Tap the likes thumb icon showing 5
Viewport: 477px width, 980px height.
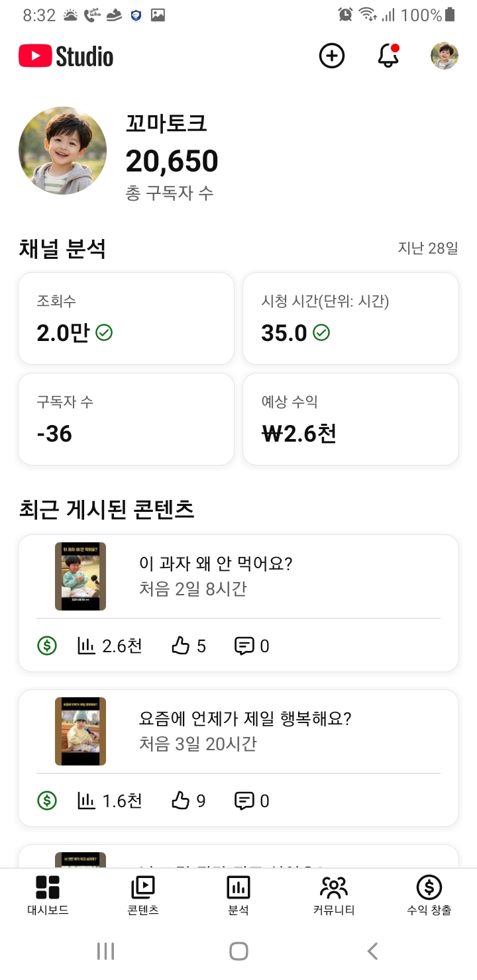181,646
